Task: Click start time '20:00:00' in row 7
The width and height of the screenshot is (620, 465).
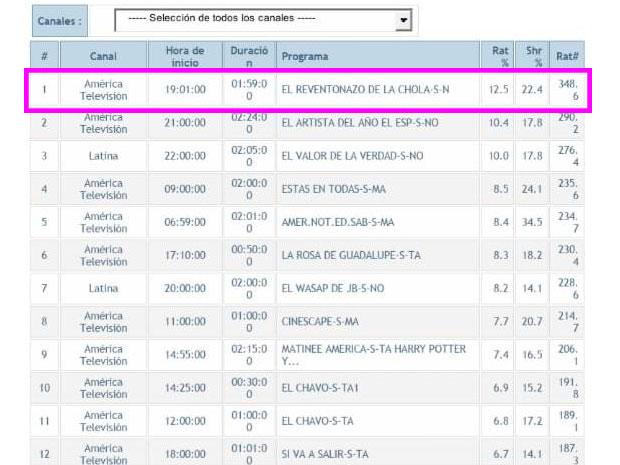Action: point(185,288)
